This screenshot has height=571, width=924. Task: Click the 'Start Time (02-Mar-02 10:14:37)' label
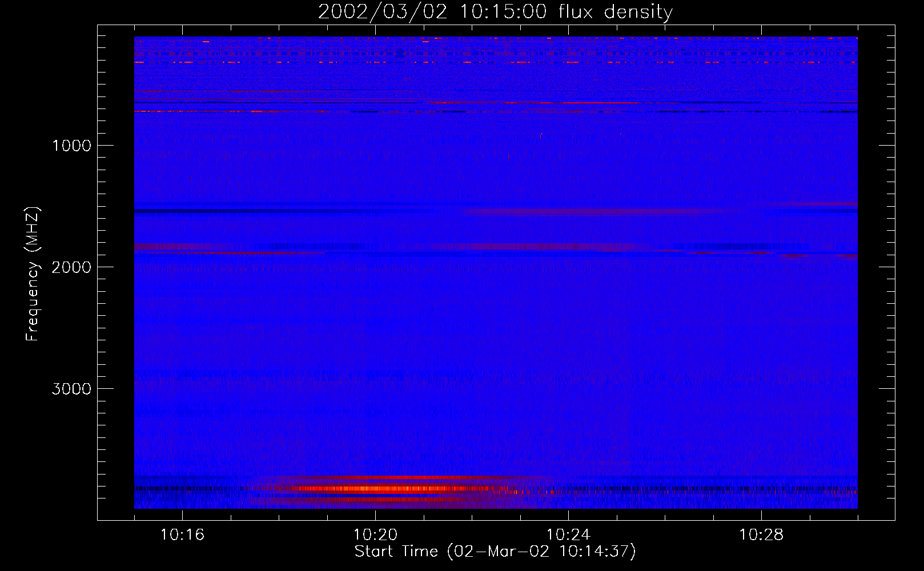495,552
